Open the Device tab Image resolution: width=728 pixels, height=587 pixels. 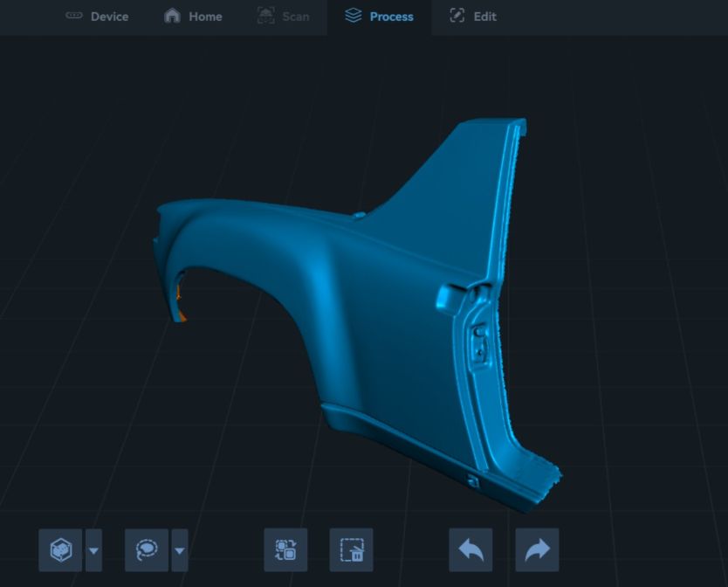pos(97,17)
